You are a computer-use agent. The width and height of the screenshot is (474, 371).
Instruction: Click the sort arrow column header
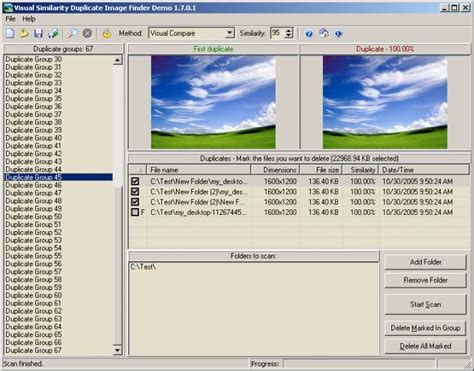click(138, 170)
